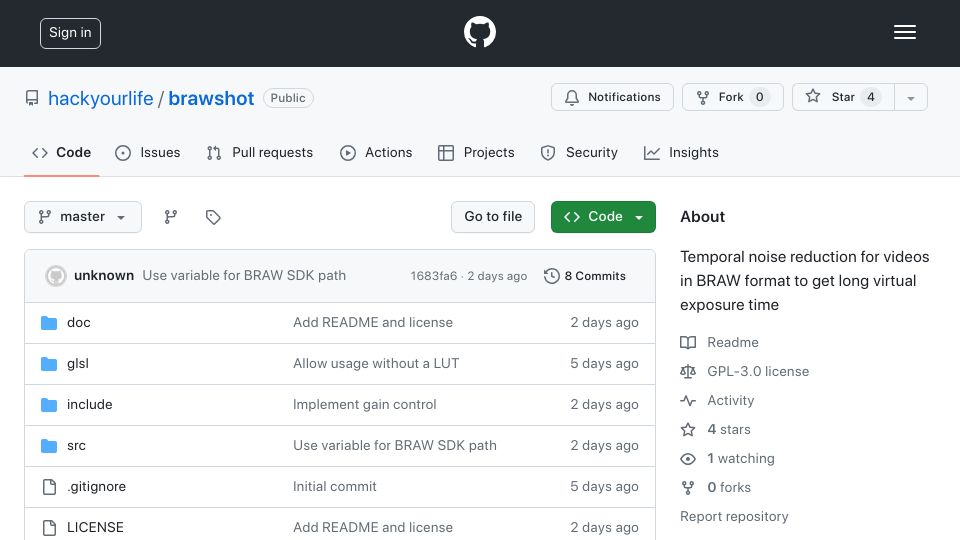Open src row 'Use variable for BRAW SDK path'
Image resolution: width=960 pixels, height=540 pixels.
pyautogui.click(x=395, y=446)
